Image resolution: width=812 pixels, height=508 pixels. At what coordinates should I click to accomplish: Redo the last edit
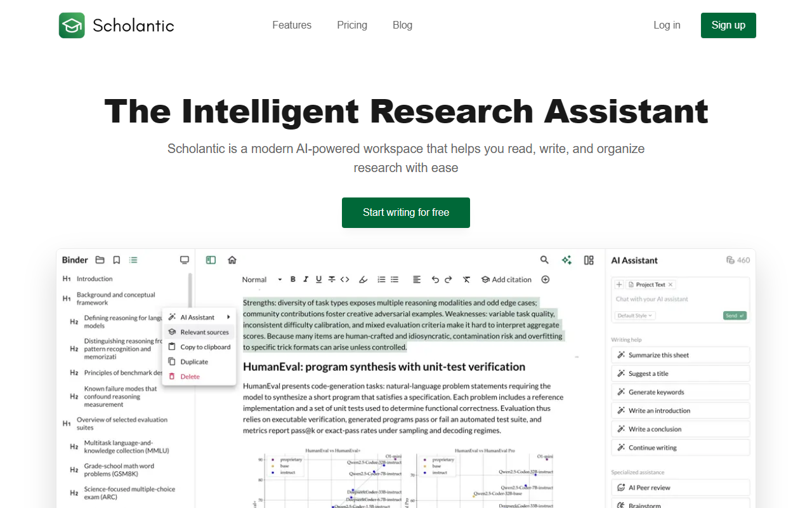448,279
